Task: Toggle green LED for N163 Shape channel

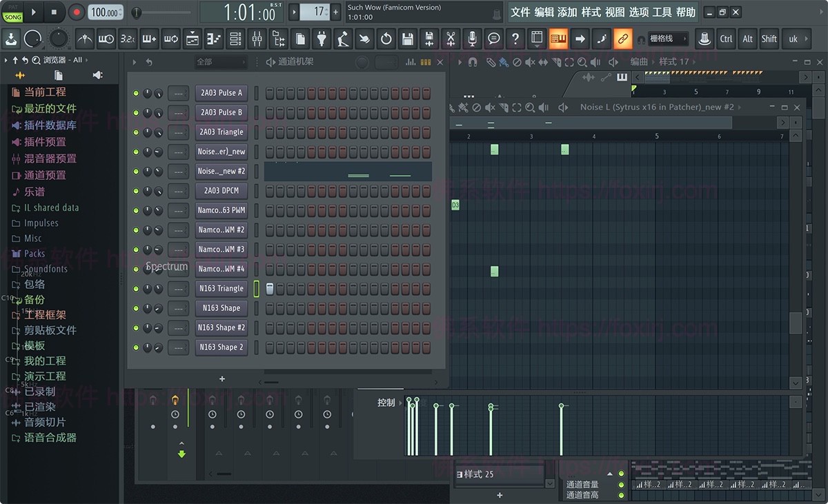Action: click(136, 308)
